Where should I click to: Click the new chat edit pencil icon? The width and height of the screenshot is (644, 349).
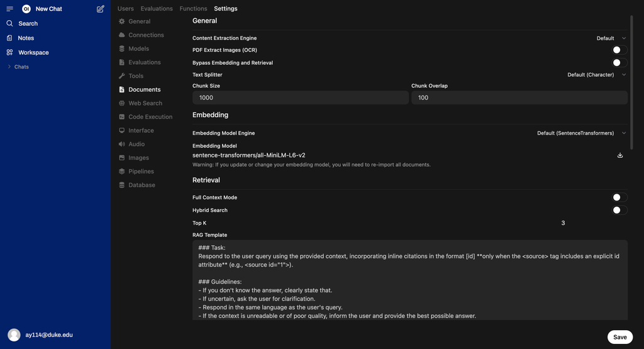click(x=100, y=9)
